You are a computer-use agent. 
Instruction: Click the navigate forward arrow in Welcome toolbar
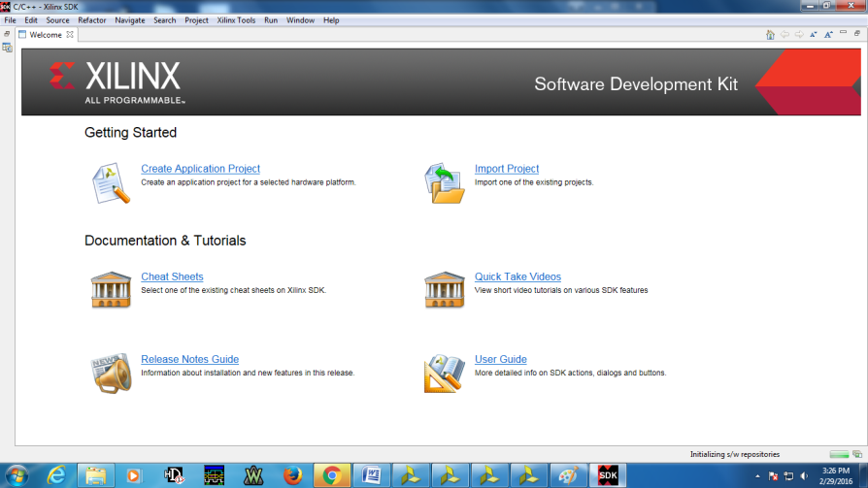click(x=799, y=34)
